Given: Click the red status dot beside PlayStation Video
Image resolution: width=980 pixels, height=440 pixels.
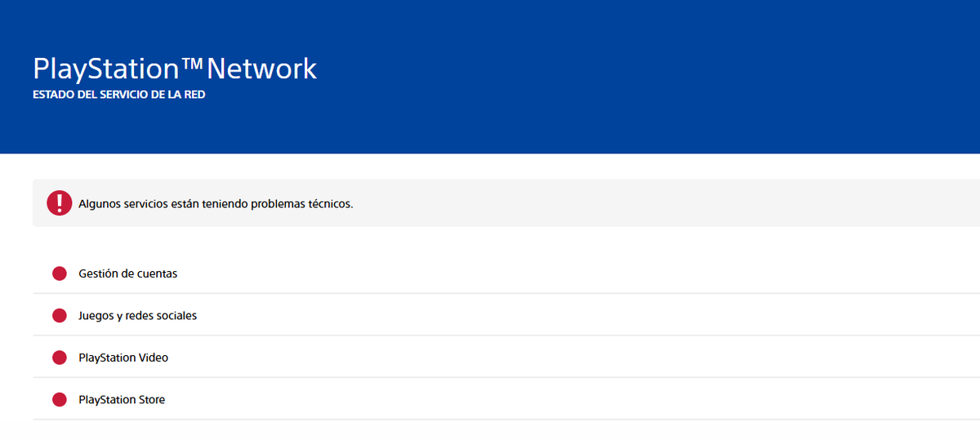Looking at the screenshot, I should (59, 358).
